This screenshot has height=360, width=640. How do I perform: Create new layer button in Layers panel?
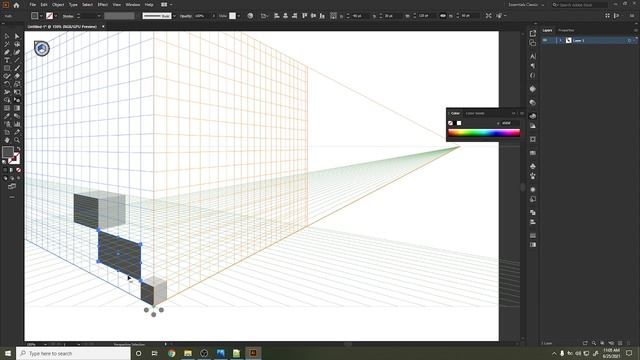[620, 343]
